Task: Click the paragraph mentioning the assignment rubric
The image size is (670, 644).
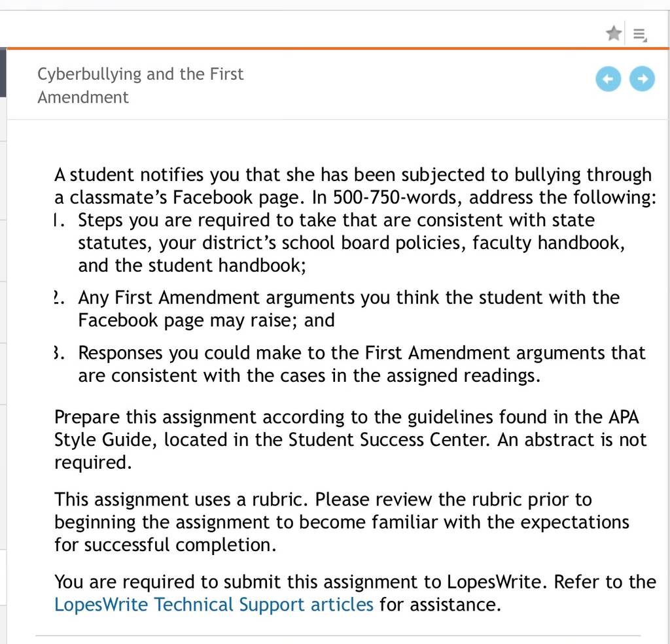Action: point(342,522)
